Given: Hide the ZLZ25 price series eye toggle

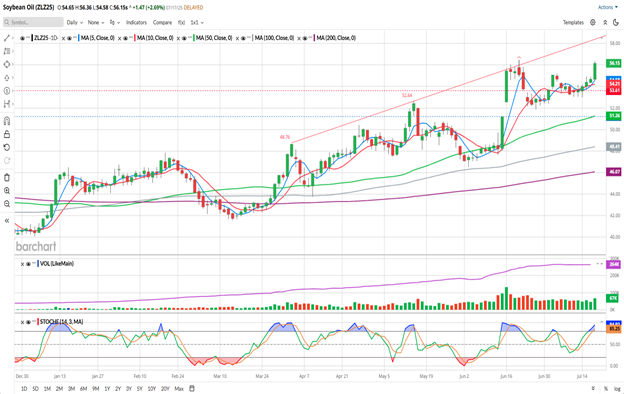Looking at the screenshot, I should tap(22, 38).
